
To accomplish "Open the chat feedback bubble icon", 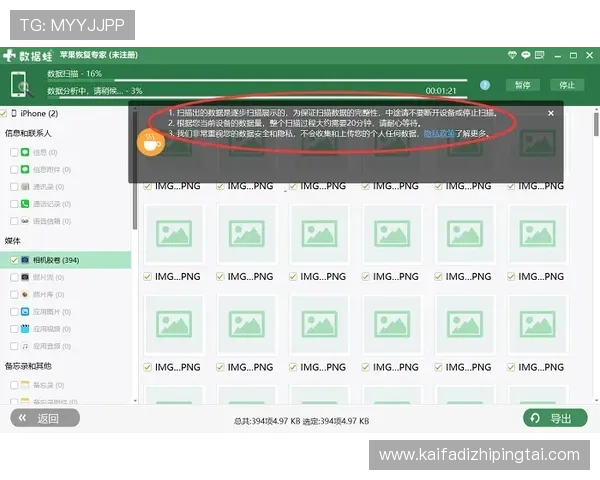I will 525,55.
